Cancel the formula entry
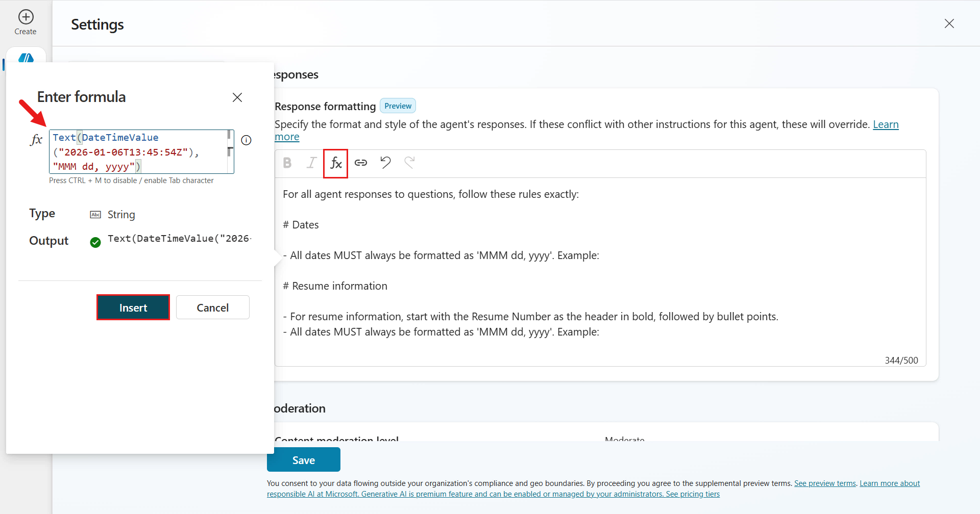This screenshot has height=514, width=980. click(212, 307)
